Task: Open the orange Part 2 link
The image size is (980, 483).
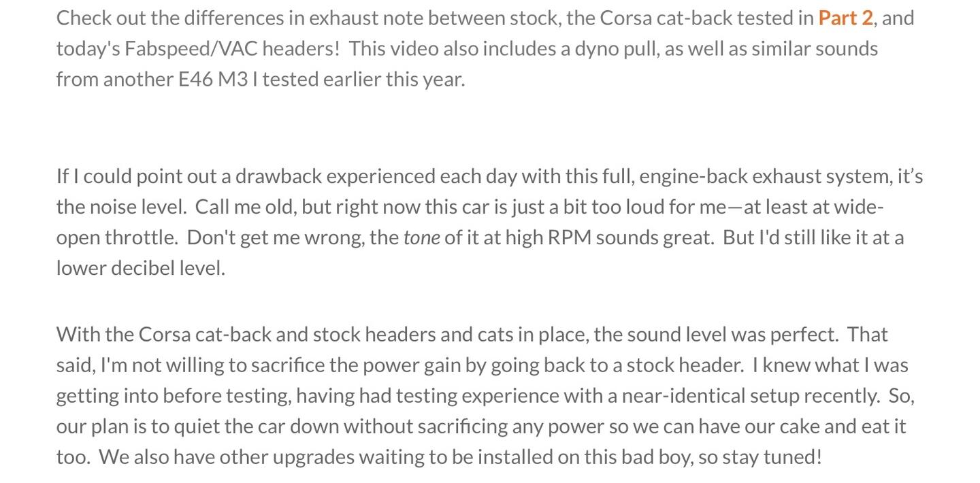Action: [x=845, y=18]
